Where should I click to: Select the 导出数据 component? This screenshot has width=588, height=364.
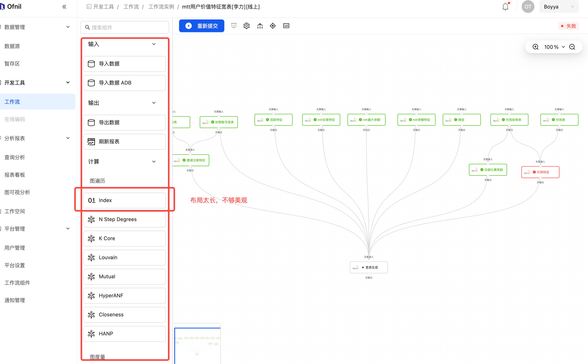click(124, 122)
